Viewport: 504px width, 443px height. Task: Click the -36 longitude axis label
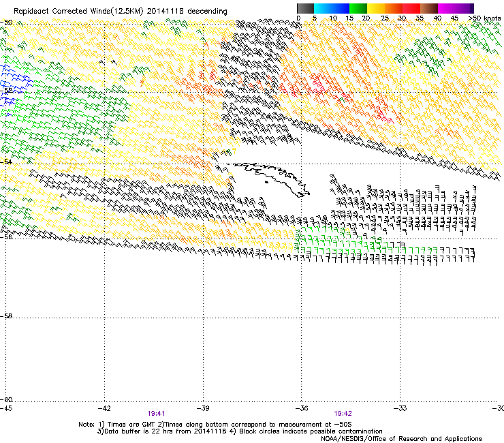point(301,408)
